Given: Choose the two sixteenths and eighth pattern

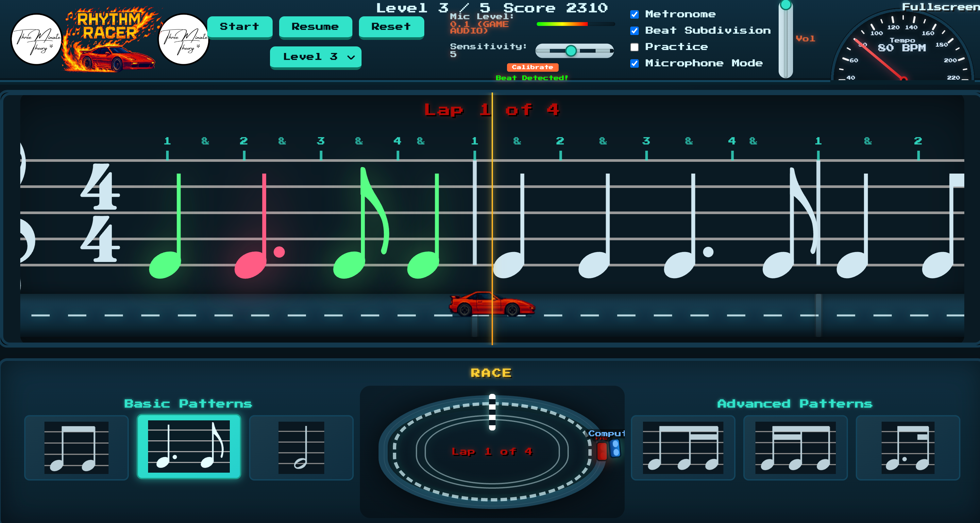Looking at the screenshot, I should coord(796,448).
